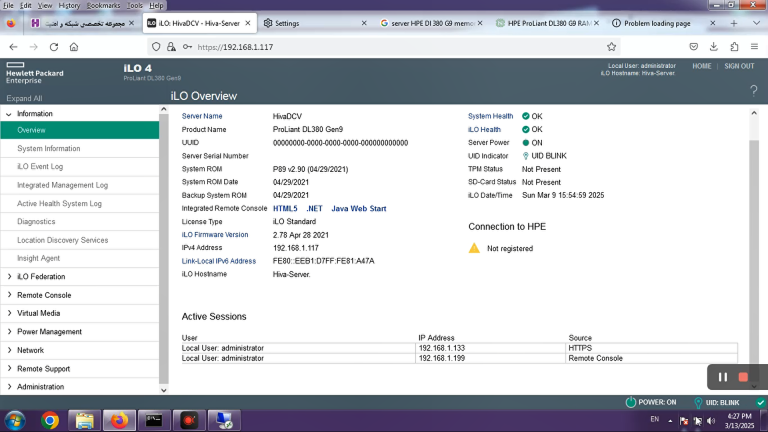Launch Chrome from the taskbar
768x432 pixels.
tap(50, 421)
